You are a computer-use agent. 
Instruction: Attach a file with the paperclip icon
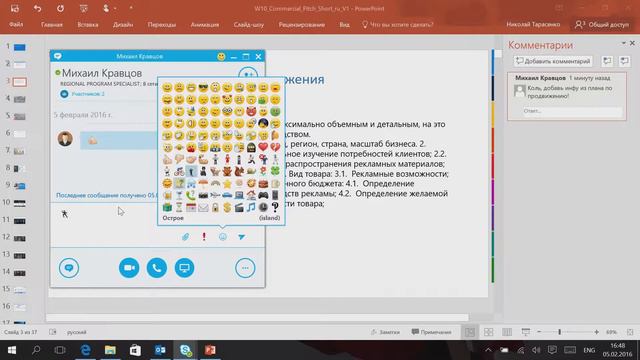[185, 237]
